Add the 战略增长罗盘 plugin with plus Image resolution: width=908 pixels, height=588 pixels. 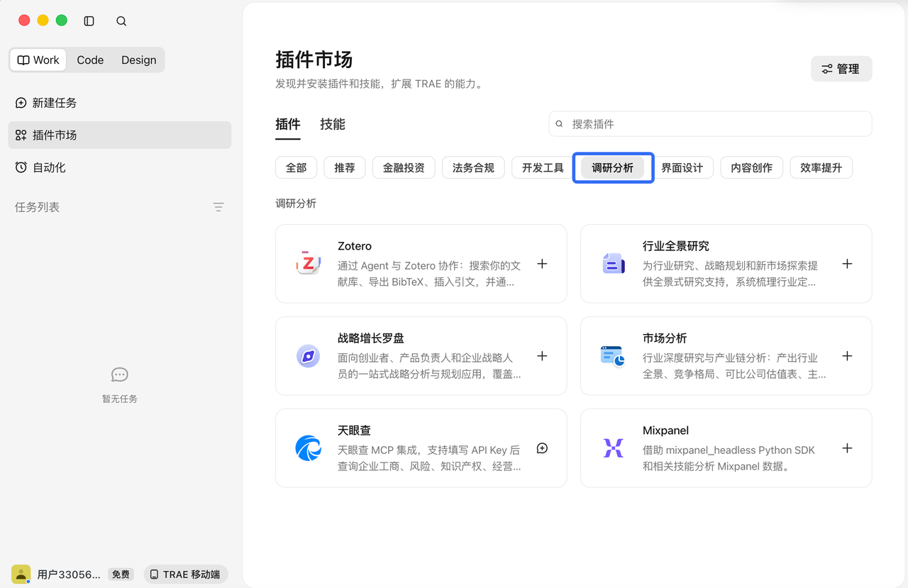tap(542, 356)
